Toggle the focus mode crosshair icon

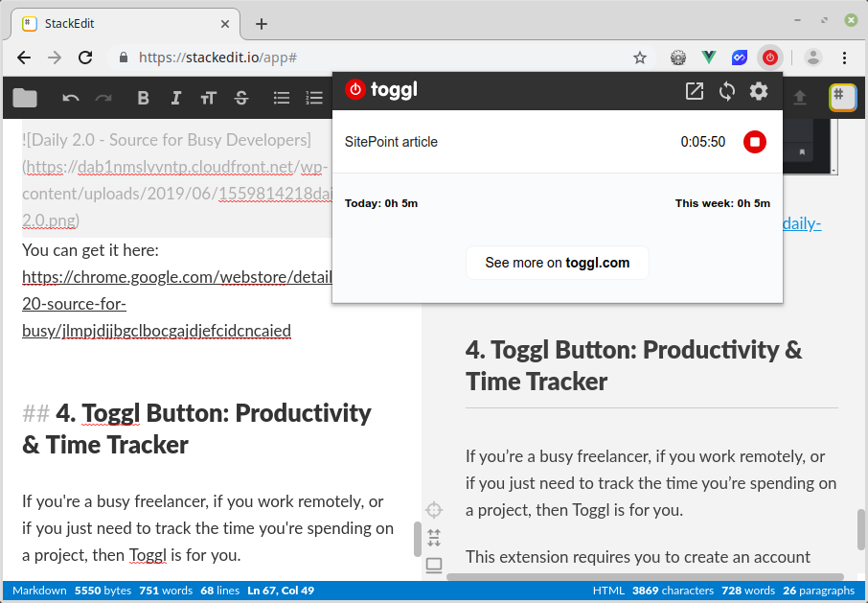click(434, 510)
